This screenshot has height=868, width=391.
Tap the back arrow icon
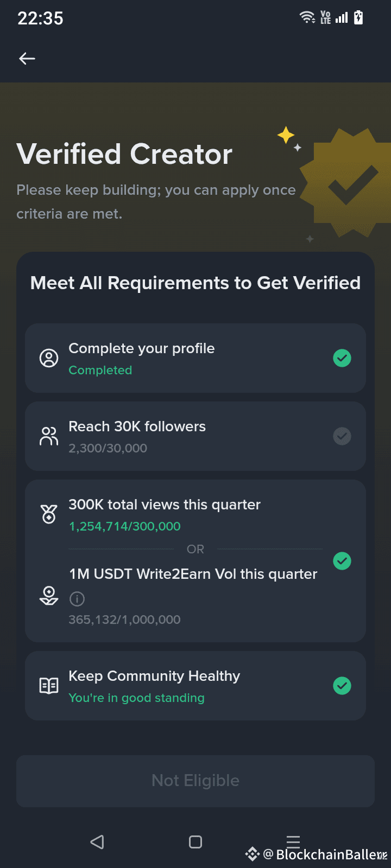click(27, 59)
